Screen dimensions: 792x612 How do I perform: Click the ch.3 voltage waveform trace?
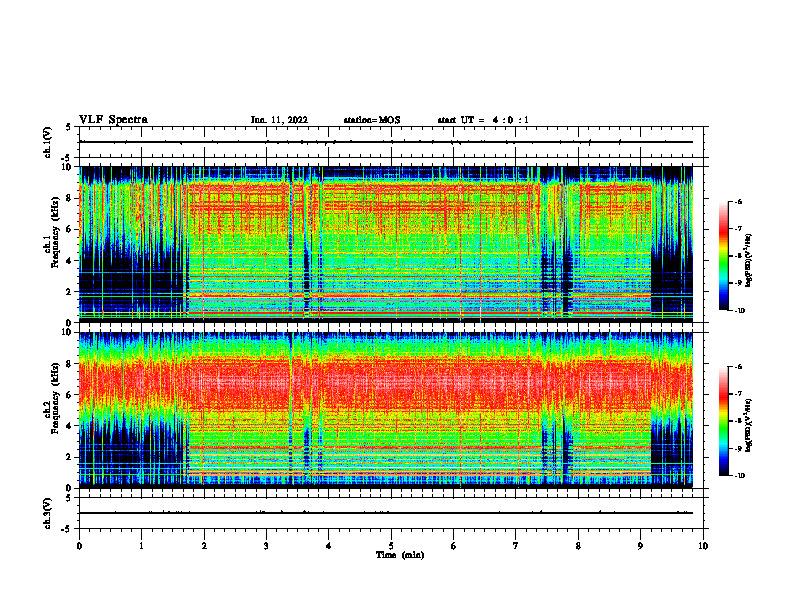(x=386, y=513)
